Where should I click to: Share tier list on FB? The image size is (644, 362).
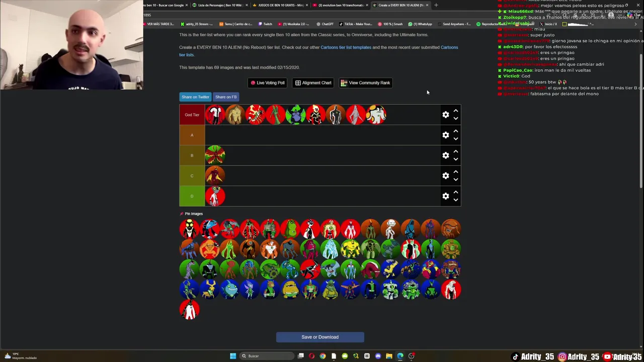tap(226, 97)
